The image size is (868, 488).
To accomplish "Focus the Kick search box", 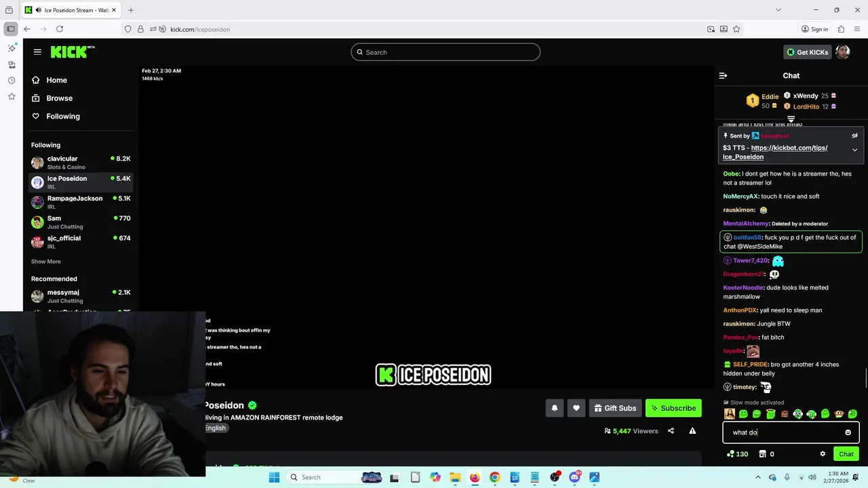I will point(446,52).
